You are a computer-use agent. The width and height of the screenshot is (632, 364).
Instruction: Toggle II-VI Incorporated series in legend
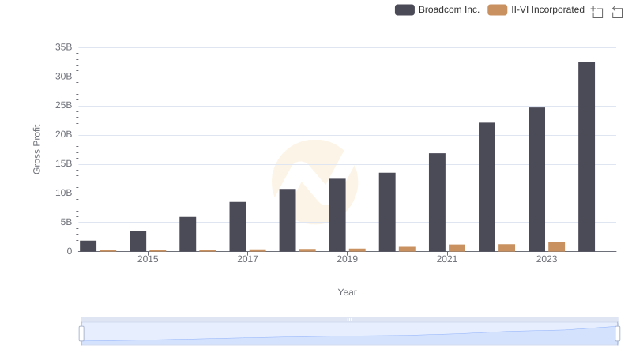[536, 9]
